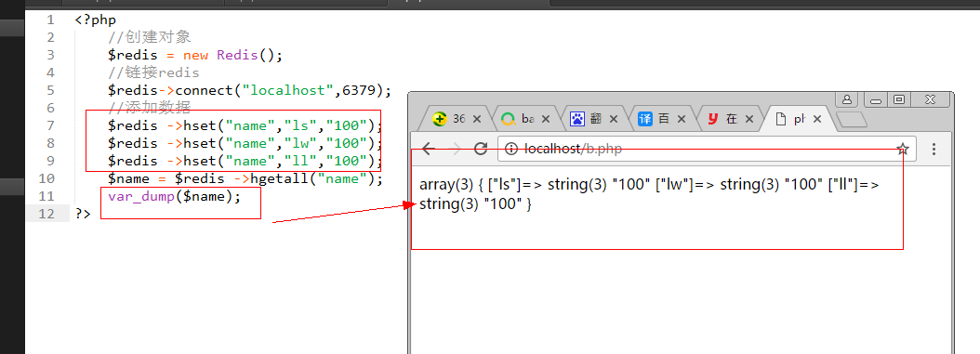Viewport: 980px width, 354px height.
Task: Click the browser back arrow
Action: 428,149
